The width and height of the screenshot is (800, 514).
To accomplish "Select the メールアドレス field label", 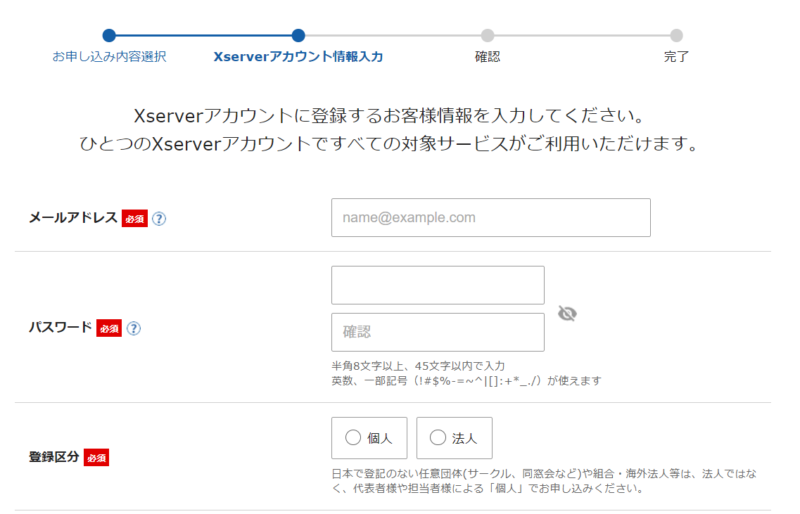I will click(x=73, y=218).
